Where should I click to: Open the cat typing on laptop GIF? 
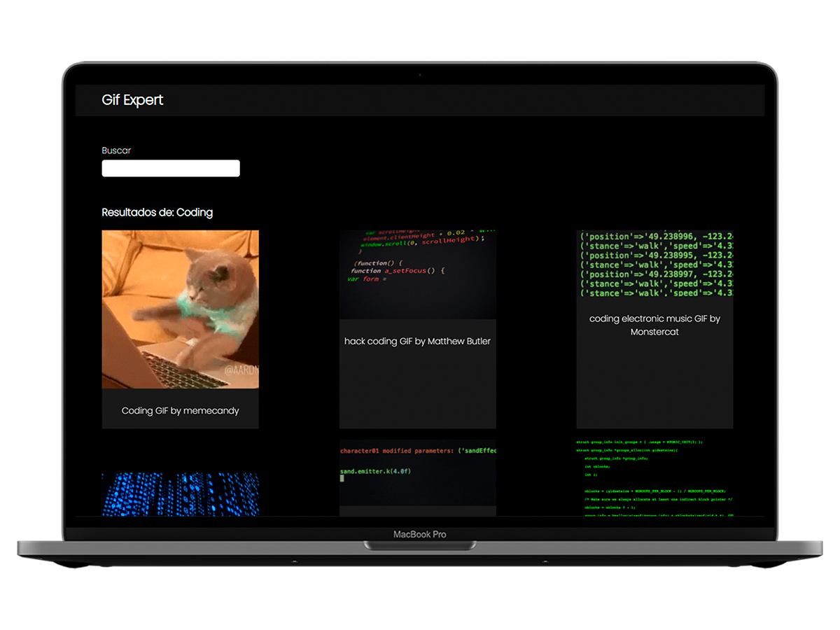(x=180, y=309)
